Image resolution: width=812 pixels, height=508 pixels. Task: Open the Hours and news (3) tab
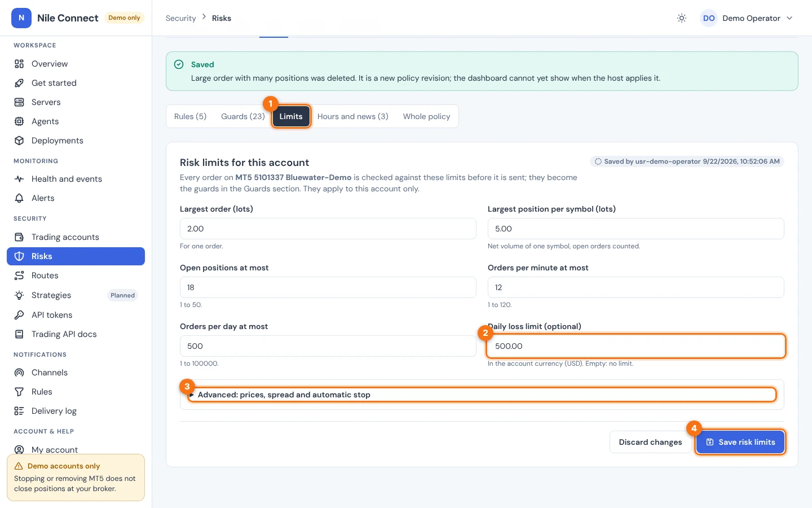[353, 116]
